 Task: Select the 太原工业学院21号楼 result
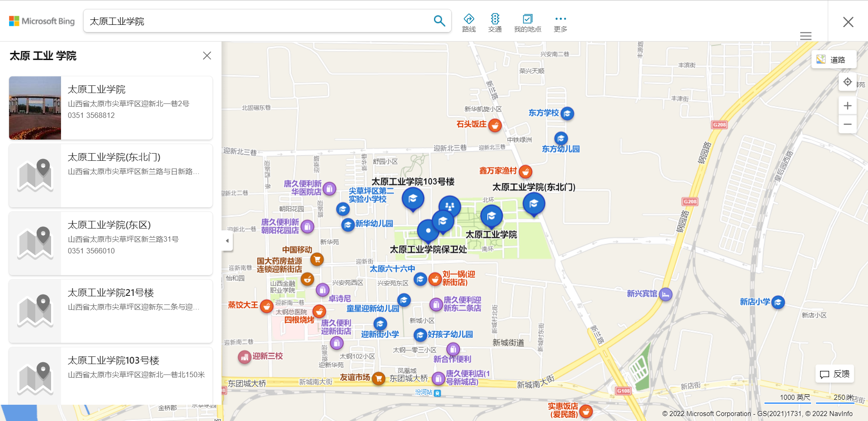coord(111,311)
